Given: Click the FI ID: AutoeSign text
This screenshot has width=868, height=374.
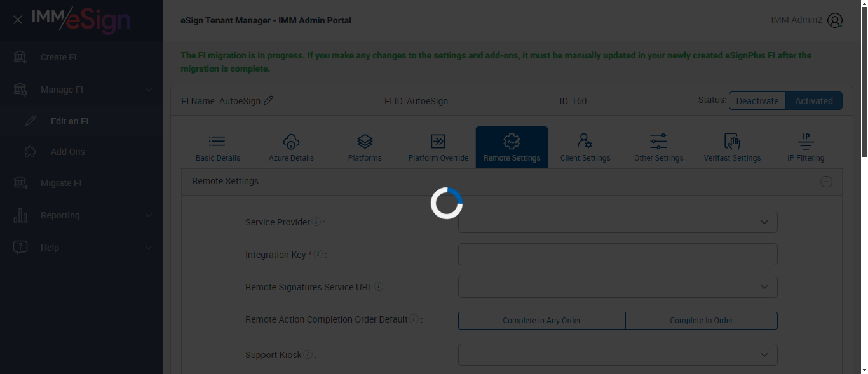Looking at the screenshot, I should 416,101.
